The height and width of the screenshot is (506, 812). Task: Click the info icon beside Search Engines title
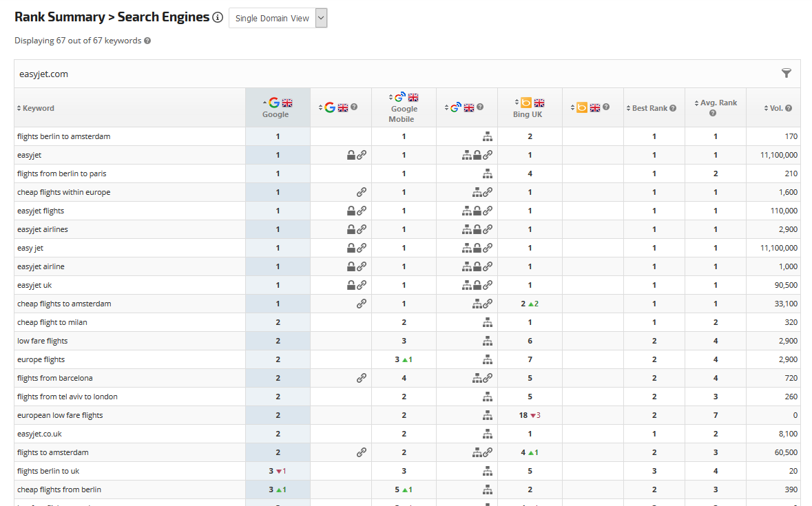tap(218, 18)
